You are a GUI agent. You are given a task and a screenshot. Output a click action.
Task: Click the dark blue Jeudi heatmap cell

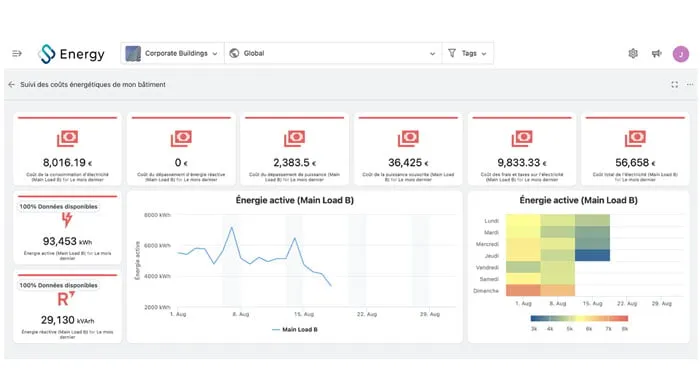point(592,255)
